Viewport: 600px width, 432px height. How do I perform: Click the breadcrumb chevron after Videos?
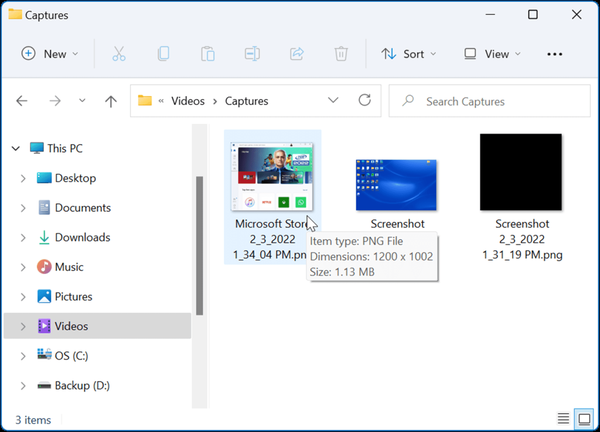[215, 101]
